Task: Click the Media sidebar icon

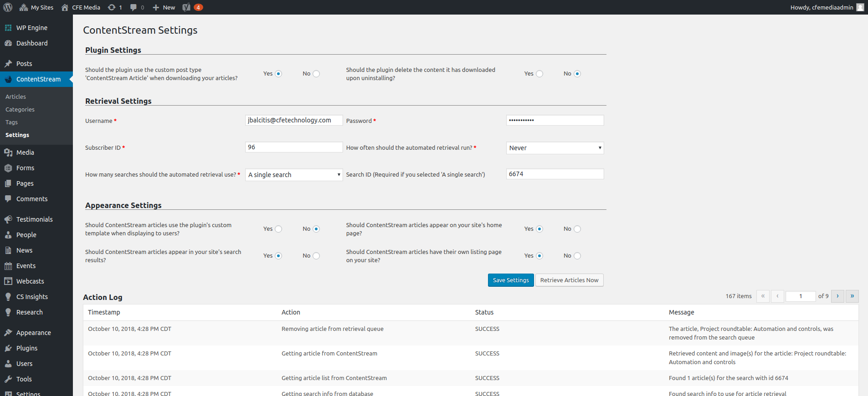Action: tap(8, 152)
